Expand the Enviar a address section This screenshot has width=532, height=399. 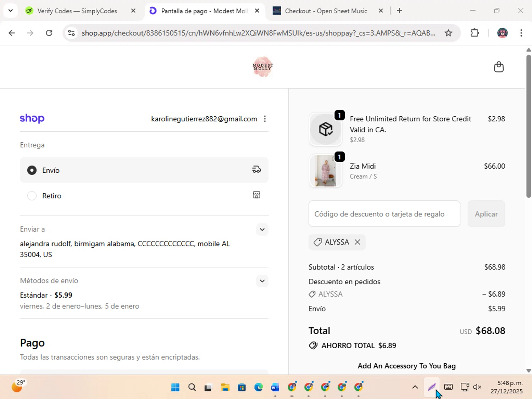click(262, 229)
